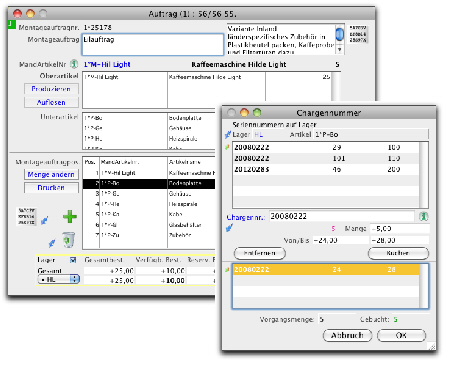Click the blue scroll thumb of the note box
The width and height of the screenshot is (454, 366).
(339, 34)
